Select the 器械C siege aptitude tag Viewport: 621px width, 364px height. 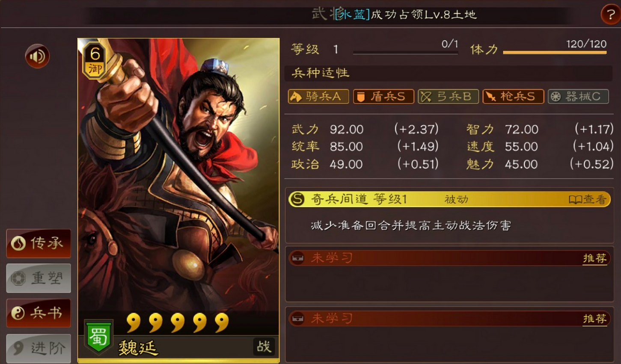[578, 96]
